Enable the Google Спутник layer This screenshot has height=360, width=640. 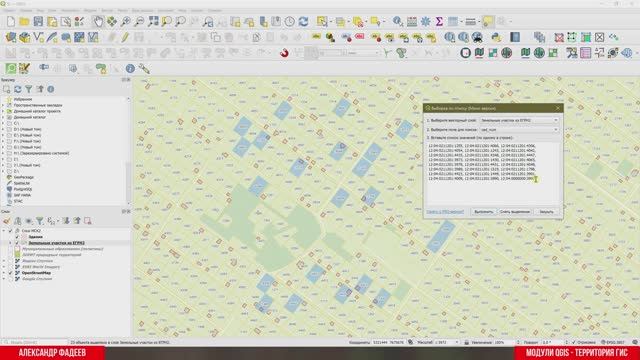[11, 279]
